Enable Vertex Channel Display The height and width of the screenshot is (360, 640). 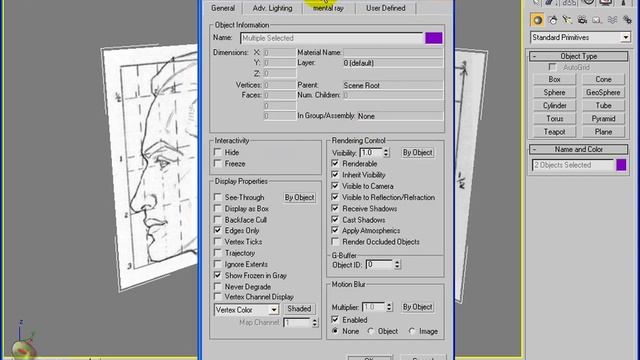pyautogui.click(x=218, y=297)
